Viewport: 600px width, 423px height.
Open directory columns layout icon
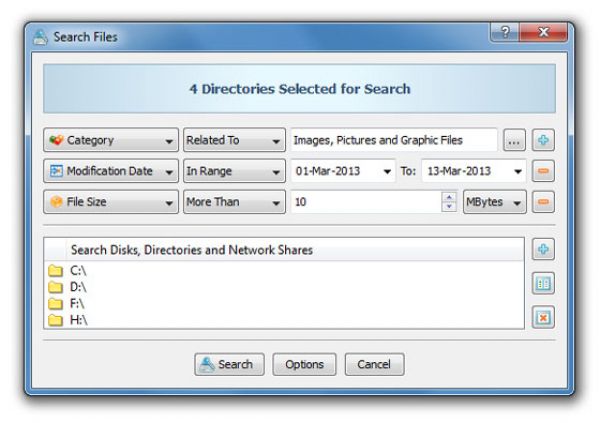click(x=543, y=283)
